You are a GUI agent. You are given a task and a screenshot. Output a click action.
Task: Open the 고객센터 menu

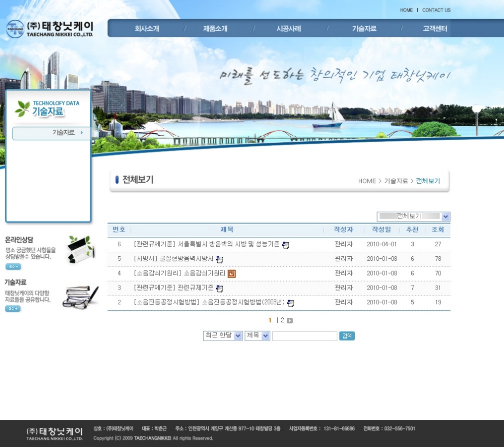click(435, 29)
